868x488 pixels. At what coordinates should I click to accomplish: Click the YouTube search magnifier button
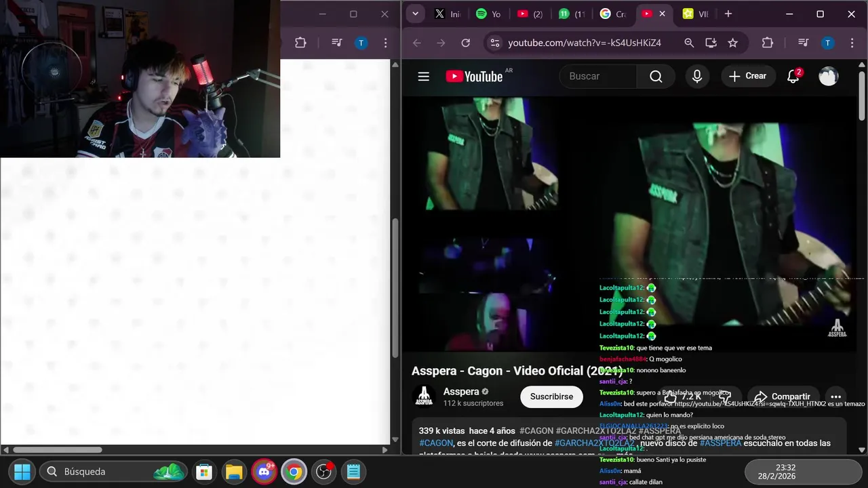[x=656, y=77]
